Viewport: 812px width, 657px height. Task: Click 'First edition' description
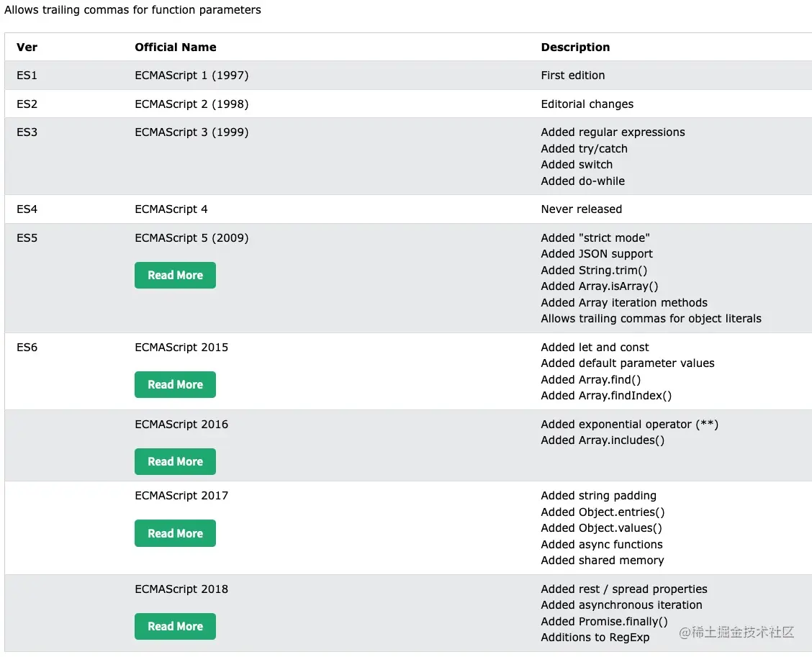573,75
